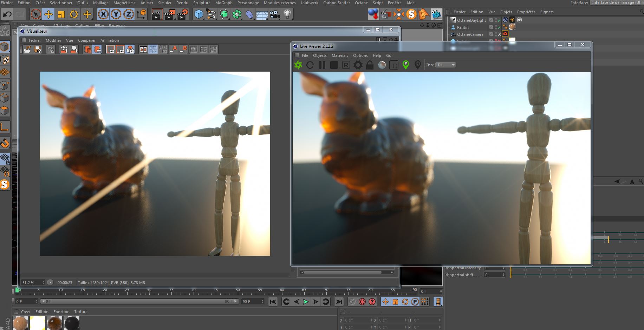Viewport: 644px width, 330px height.
Task: Open the Propriétés menu in the object manager
Action: pos(526,12)
